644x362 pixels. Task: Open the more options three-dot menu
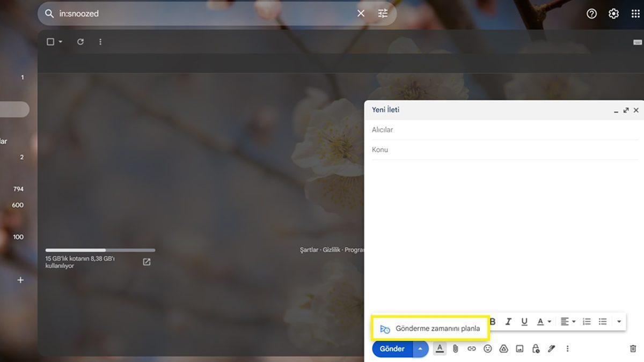567,349
